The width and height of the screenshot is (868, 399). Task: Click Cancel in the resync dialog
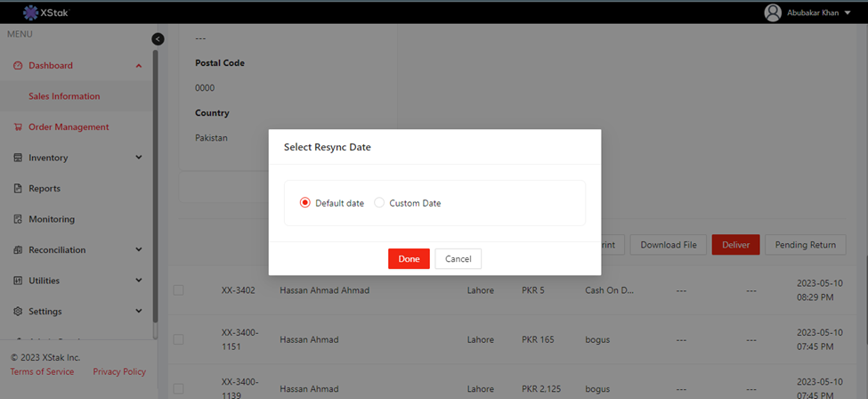[458, 258]
